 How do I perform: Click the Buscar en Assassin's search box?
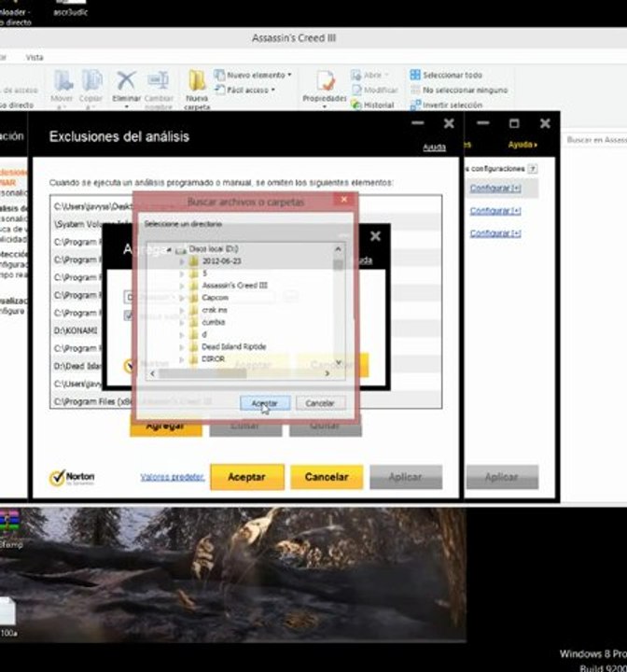pyautogui.click(x=595, y=140)
